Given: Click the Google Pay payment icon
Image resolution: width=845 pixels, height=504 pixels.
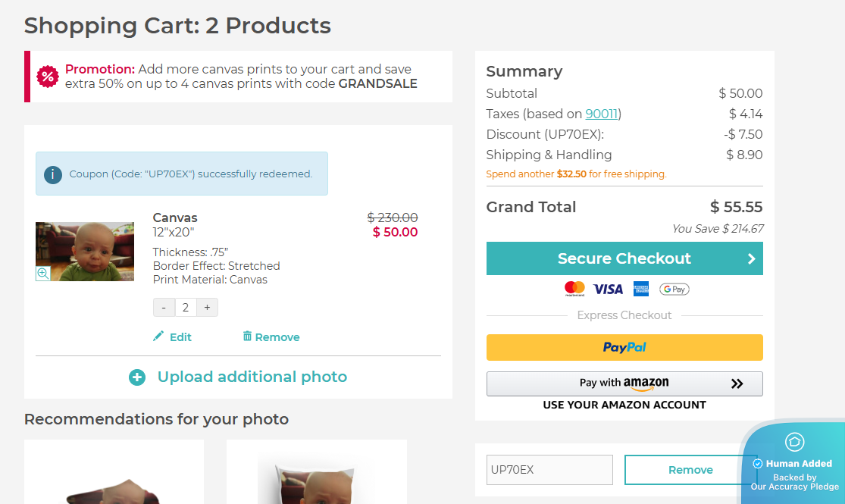Looking at the screenshot, I should click(674, 289).
